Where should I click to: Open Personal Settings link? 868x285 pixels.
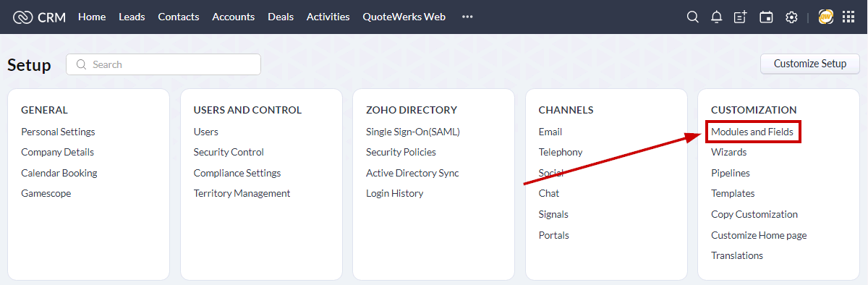tap(58, 132)
